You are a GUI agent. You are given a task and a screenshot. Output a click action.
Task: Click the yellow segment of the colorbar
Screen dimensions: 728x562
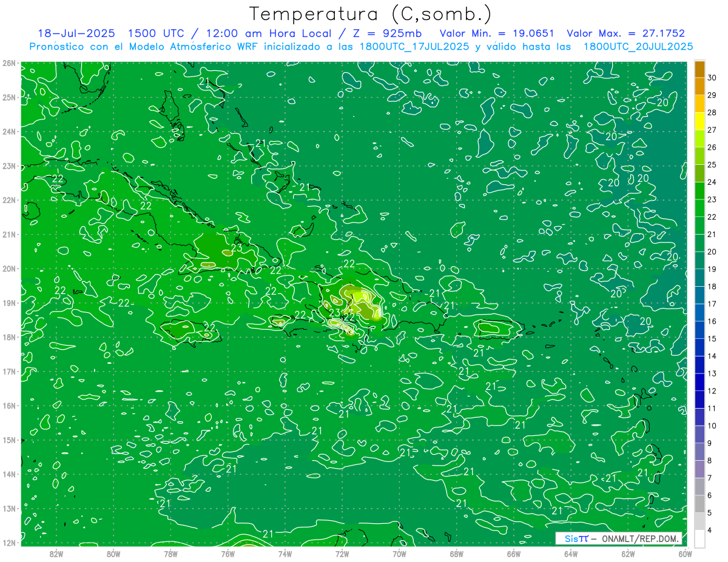click(699, 121)
